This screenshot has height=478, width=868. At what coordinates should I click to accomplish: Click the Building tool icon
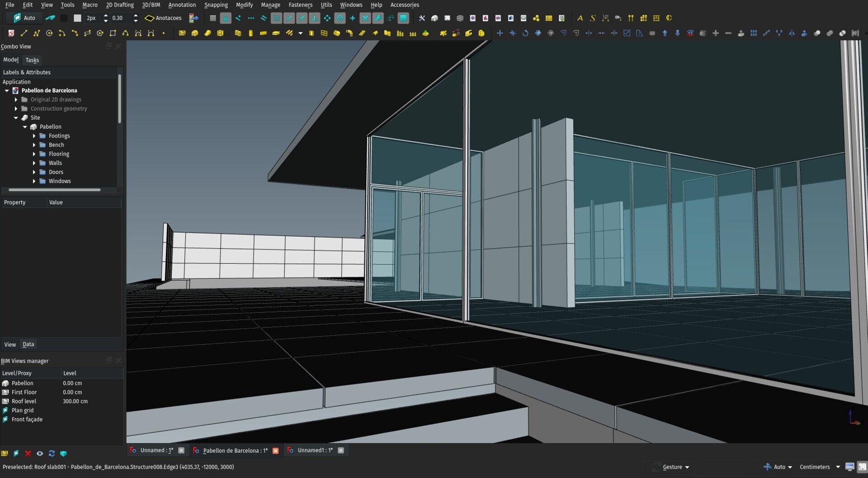coord(195,33)
